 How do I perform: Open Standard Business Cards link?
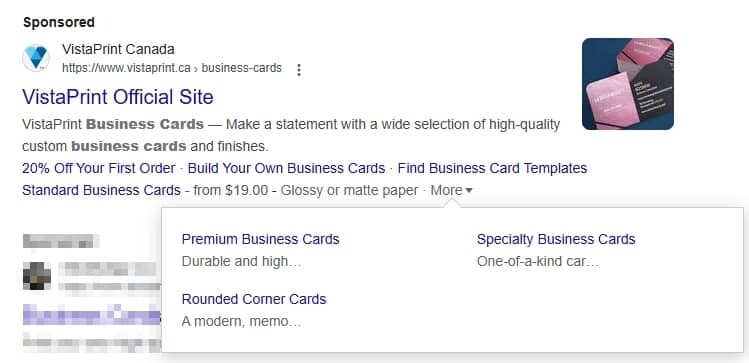pyautogui.click(x=101, y=191)
